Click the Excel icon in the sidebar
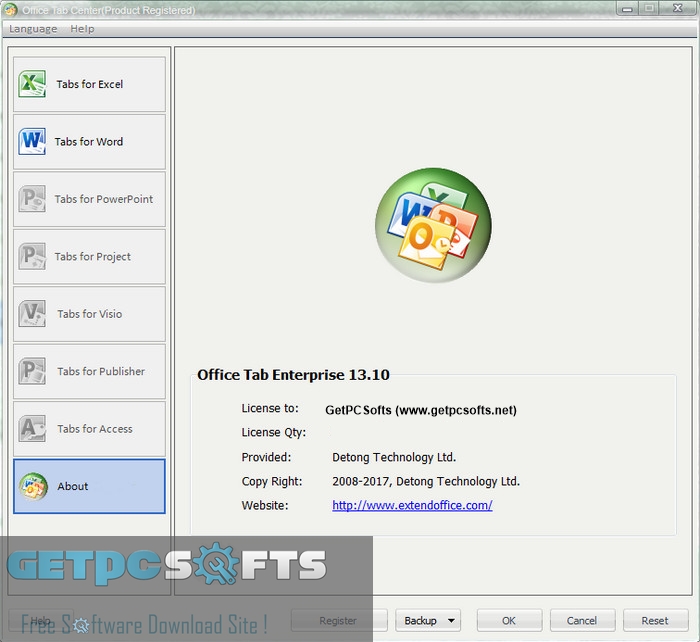Viewport: 700px width, 642px height. tap(32, 83)
